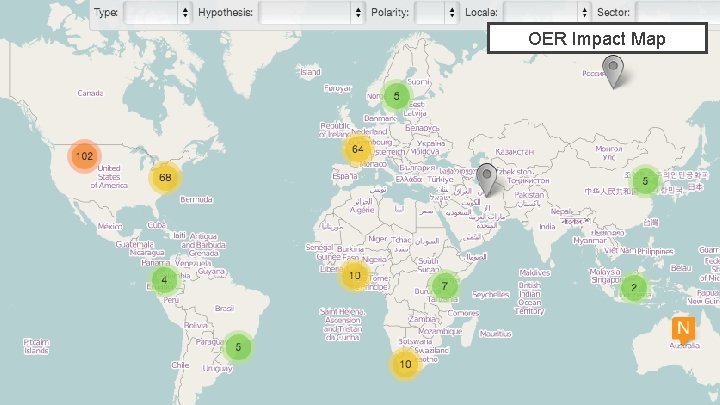720x405 pixels.
Task: Open the 64 cluster marker over Western Europe
Action: [358, 149]
